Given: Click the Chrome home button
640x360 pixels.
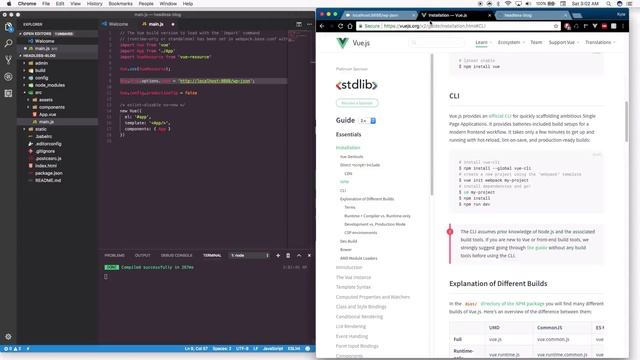Looking at the screenshot, I should point(350,26).
